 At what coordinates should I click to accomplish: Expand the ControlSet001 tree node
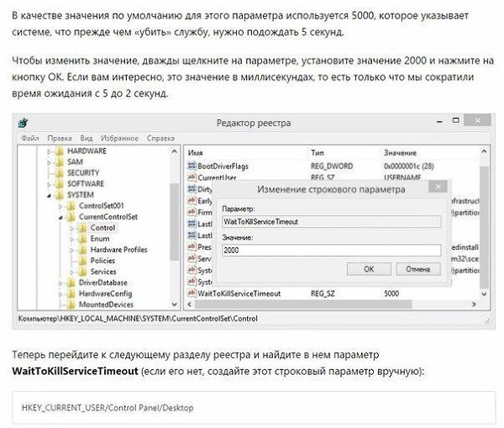[60, 206]
